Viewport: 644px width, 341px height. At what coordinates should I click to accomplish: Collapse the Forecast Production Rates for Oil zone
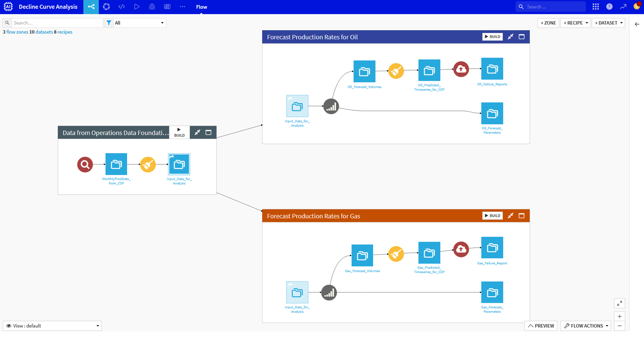(511, 37)
